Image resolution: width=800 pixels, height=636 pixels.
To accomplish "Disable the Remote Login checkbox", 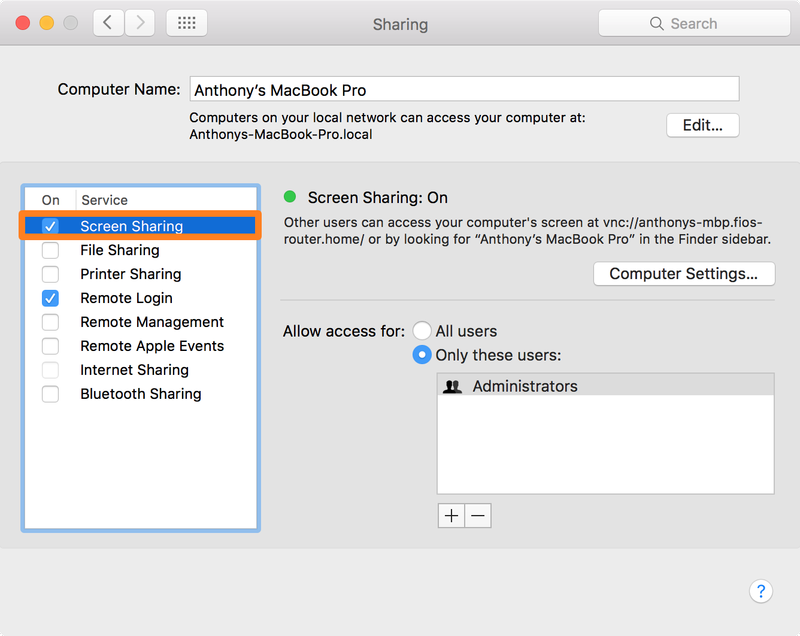I will [x=50, y=298].
